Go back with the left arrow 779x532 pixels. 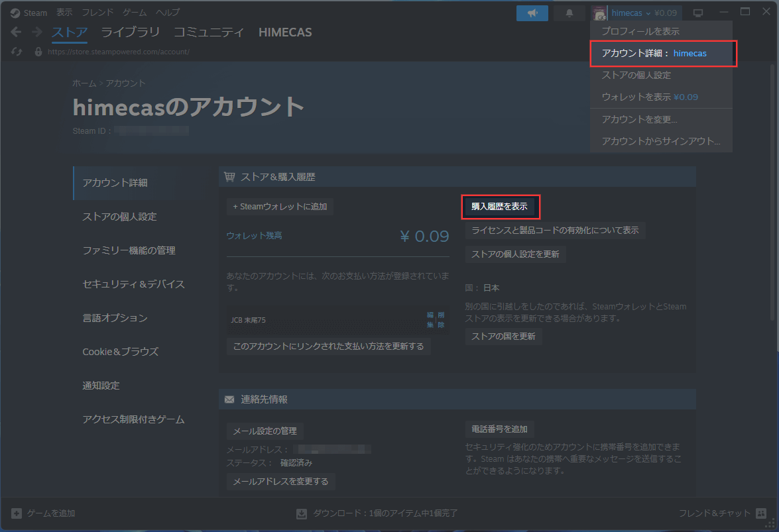(x=16, y=32)
